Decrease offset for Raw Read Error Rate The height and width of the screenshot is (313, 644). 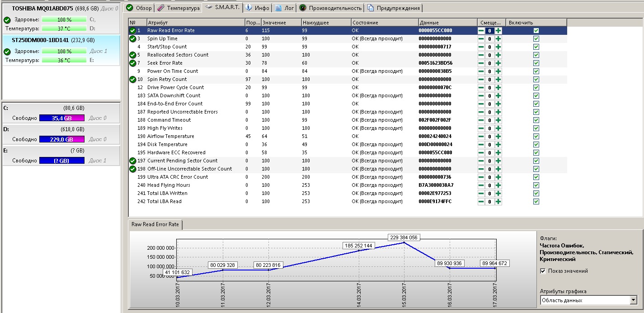point(482,30)
